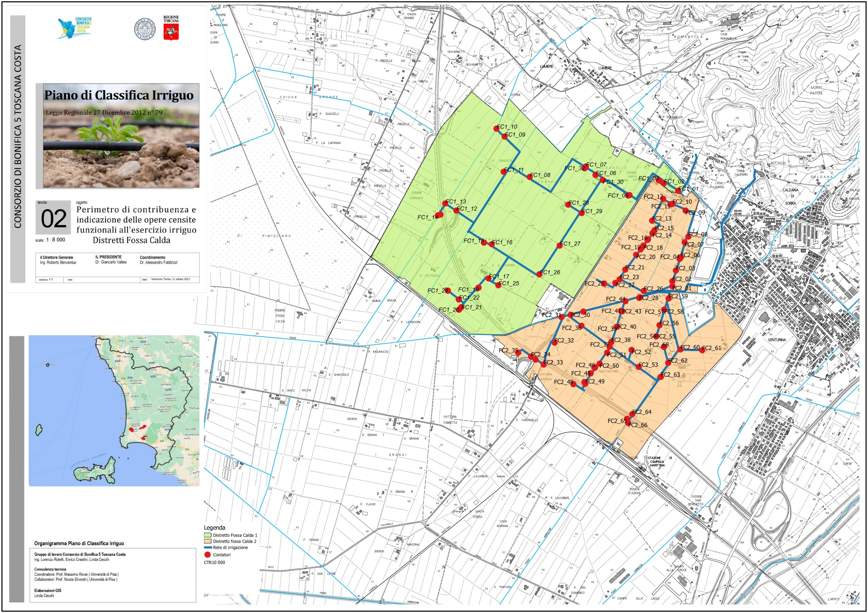Image resolution: width=868 pixels, height=613 pixels.
Task: Click the Distretti Fossa Calda subtitle
Action: [132, 240]
